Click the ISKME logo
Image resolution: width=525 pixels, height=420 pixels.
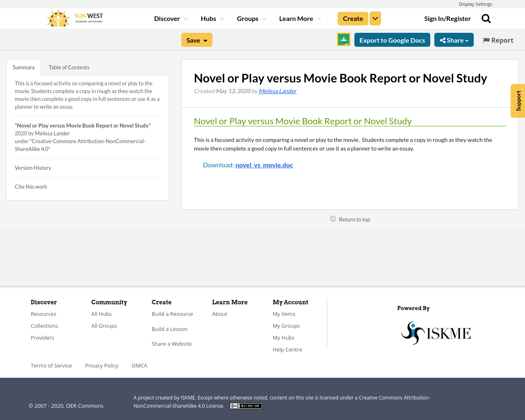pos(436,333)
